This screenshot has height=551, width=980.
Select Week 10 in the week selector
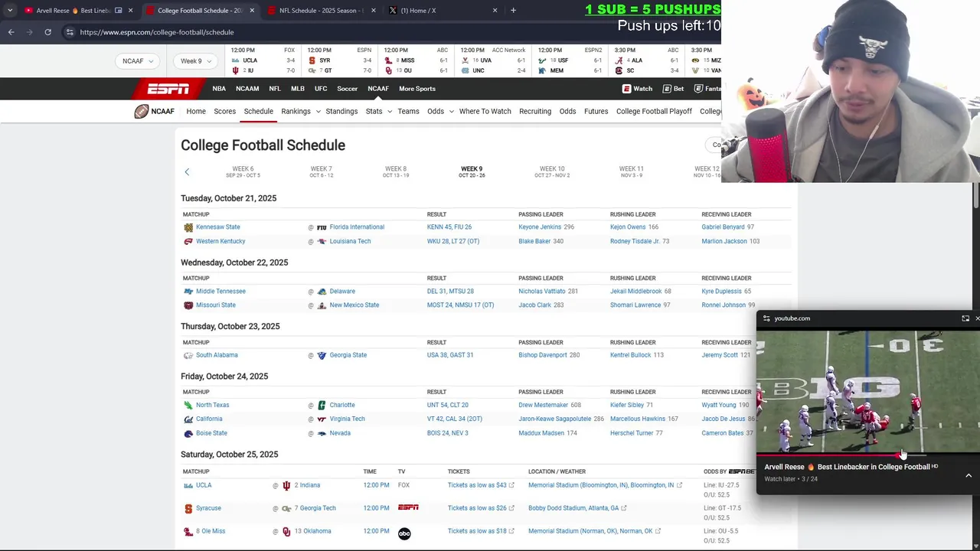(x=552, y=171)
